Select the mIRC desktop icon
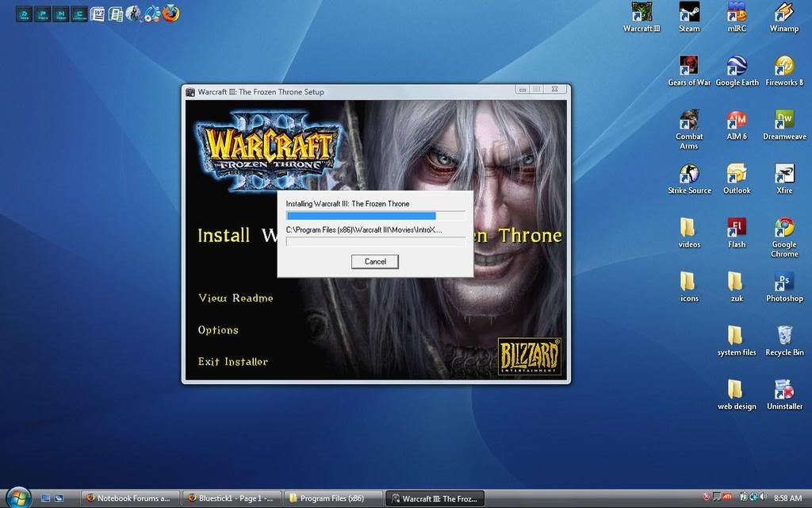 [737, 17]
